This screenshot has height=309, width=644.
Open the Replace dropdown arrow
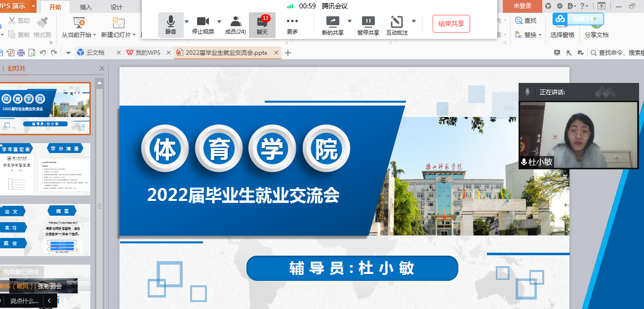coord(540,35)
